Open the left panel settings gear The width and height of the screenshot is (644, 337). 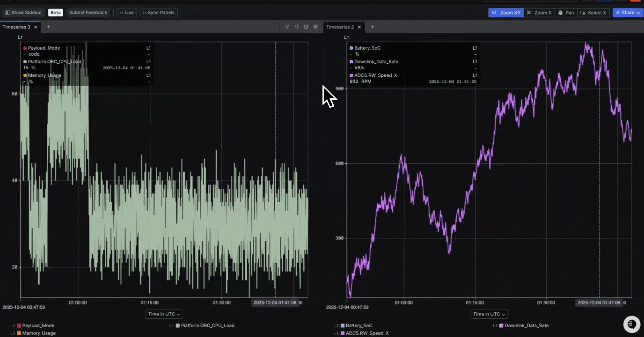coord(315,27)
